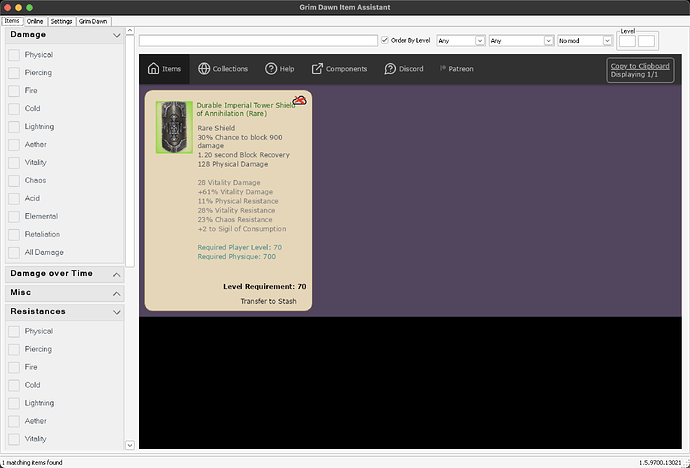Click version number in status bar

pyautogui.click(x=660, y=462)
